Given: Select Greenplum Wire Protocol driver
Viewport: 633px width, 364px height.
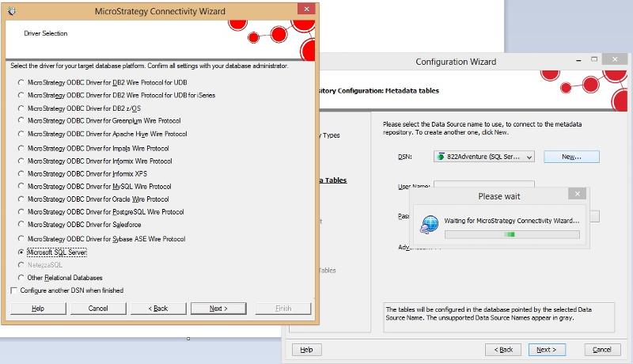Looking at the screenshot, I should [x=21, y=120].
